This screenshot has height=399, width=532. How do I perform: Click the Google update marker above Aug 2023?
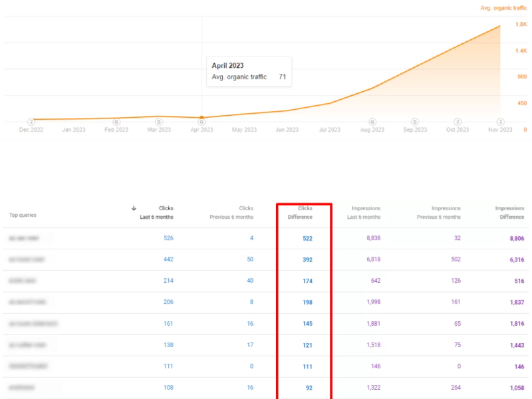372,122
